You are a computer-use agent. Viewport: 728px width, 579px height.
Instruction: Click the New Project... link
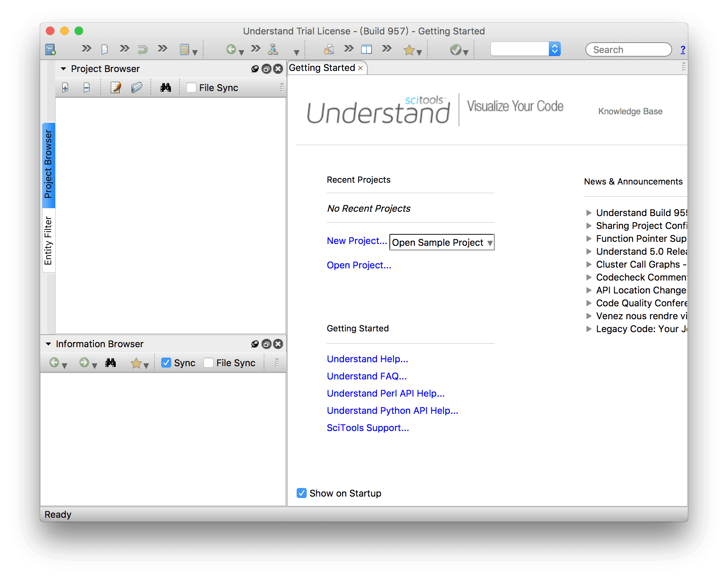click(x=357, y=241)
